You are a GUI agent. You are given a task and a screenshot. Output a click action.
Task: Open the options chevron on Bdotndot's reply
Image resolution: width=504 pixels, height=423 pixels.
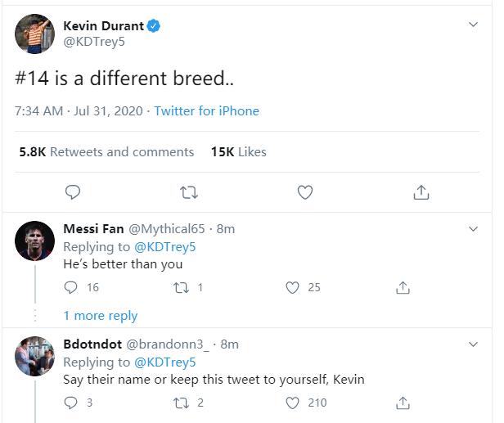click(473, 344)
